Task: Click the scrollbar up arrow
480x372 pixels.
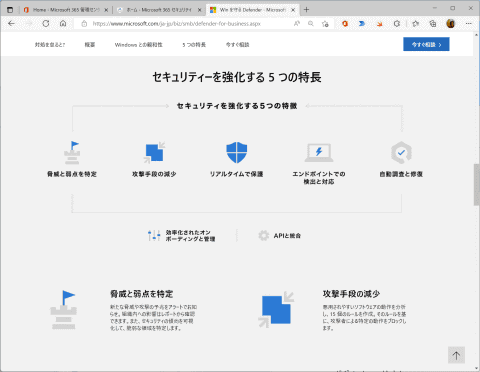Action: coord(477,35)
